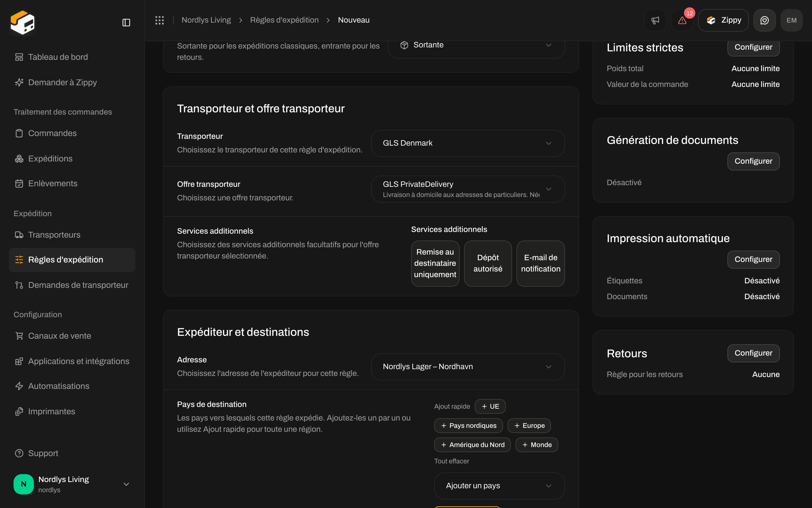This screenshot has width=812, height=508.
Task: Click the Tableau de bord icon
Action: [19, 57]
